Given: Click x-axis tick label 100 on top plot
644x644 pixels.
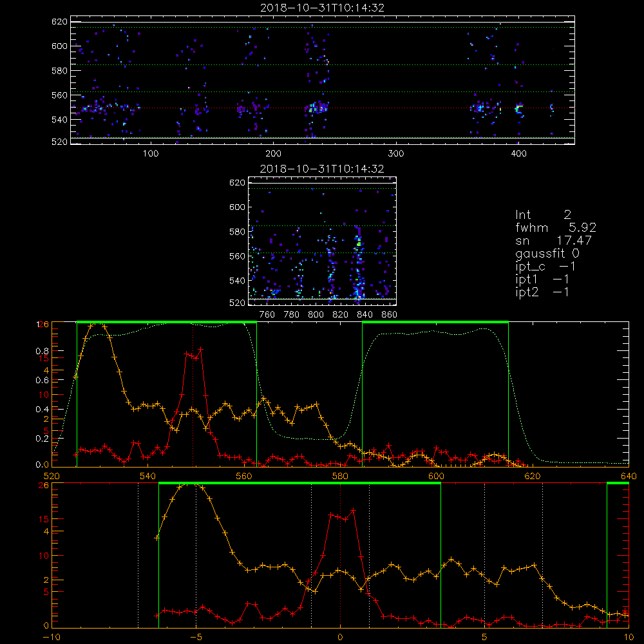Looking at the screenshot, I should point(151,154).
